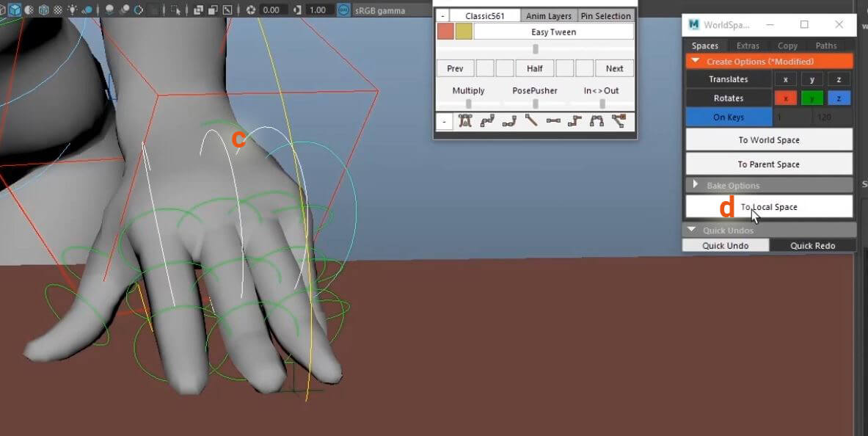Click the PosePusher slider handle
This screenshot has height=436, width=868.
pos(535,104)
